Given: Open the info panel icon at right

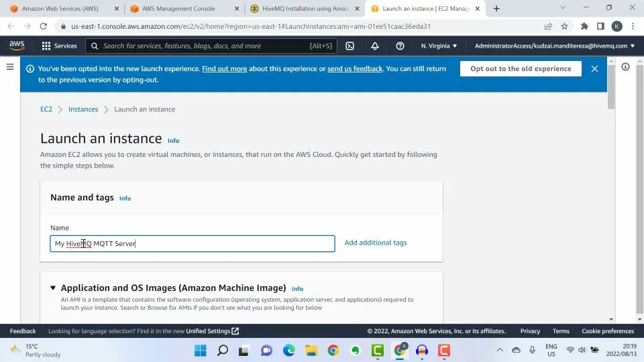Looking at the screenshot, I should pyautogui.click(x=625, y=66).
